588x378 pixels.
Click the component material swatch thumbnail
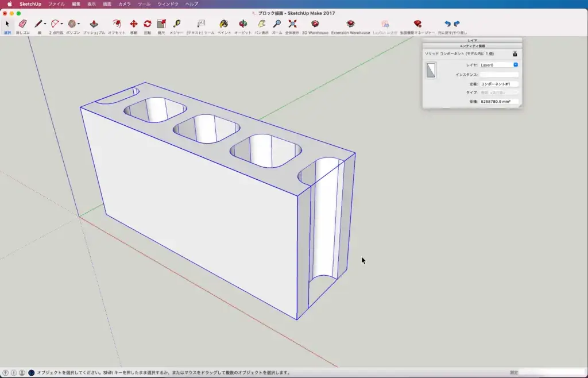(431, 70)
